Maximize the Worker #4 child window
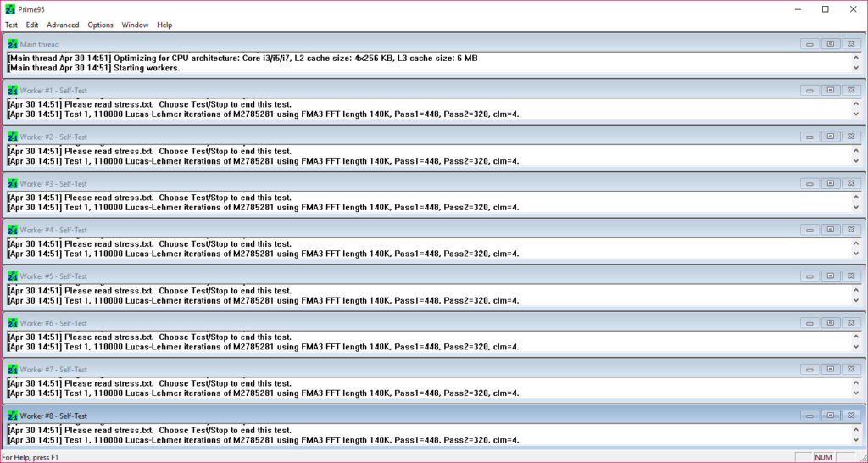The width and height of the screenshot is (868, 463). tap(831, 230)
